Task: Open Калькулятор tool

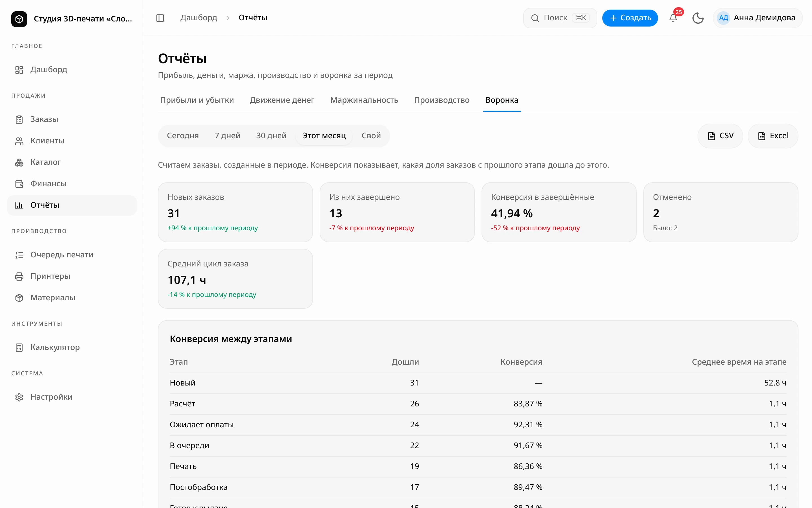Action: click(x=72, y=347)
